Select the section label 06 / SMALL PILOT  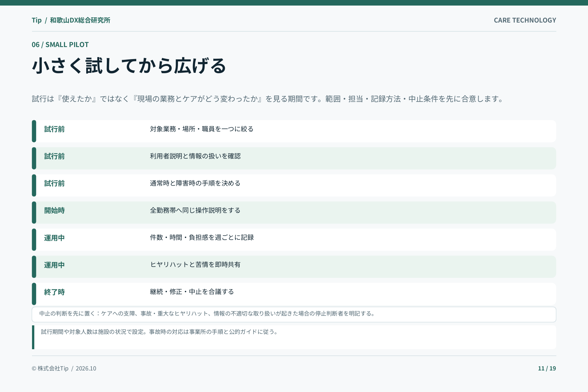tap(60, 45)
